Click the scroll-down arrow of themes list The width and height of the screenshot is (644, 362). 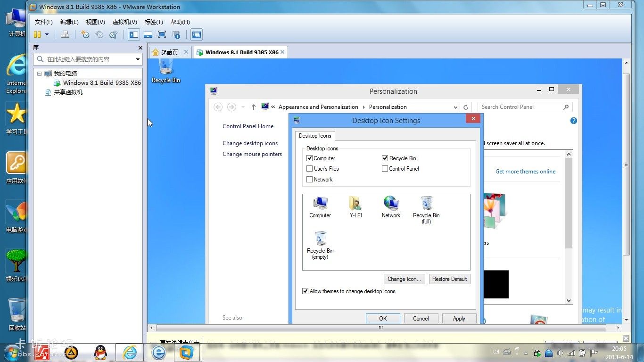tap(569, 301)
